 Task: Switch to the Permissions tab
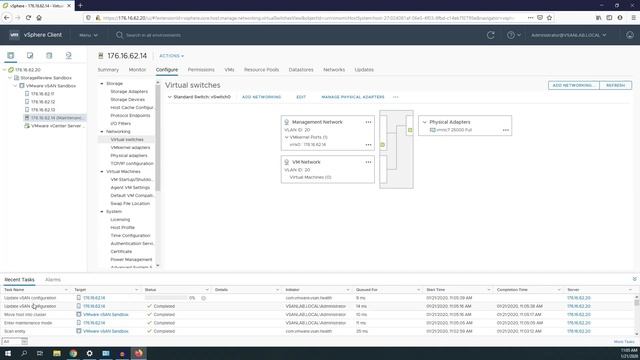click(201, 70)
